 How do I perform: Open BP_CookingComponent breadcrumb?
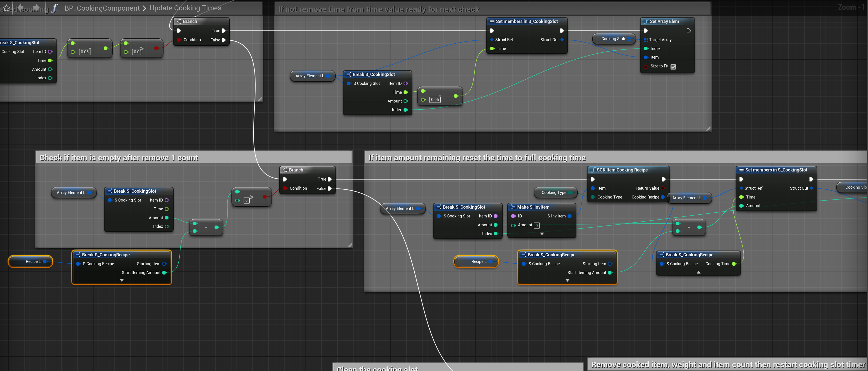pos(102,8)
